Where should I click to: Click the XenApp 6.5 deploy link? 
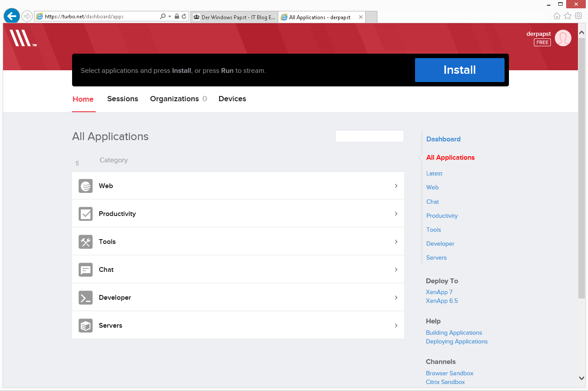coord(442,301)
